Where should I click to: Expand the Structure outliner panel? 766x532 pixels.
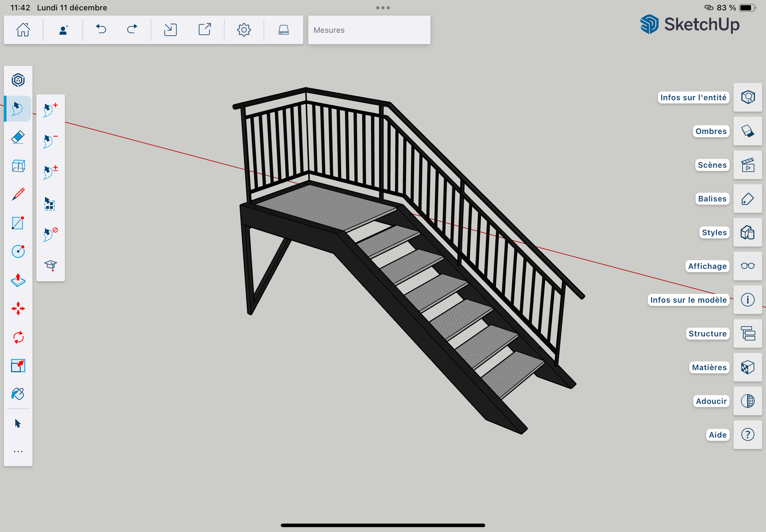coord(747,333)
